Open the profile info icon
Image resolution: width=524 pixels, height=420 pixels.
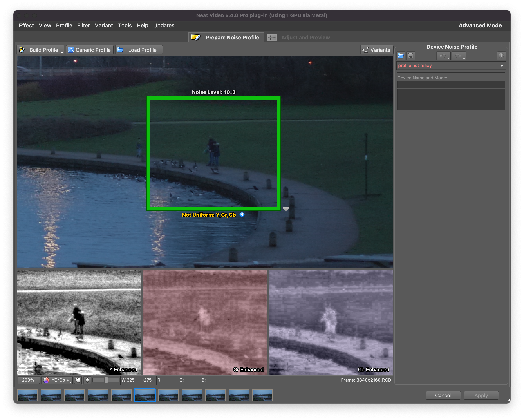coord(501,56)
